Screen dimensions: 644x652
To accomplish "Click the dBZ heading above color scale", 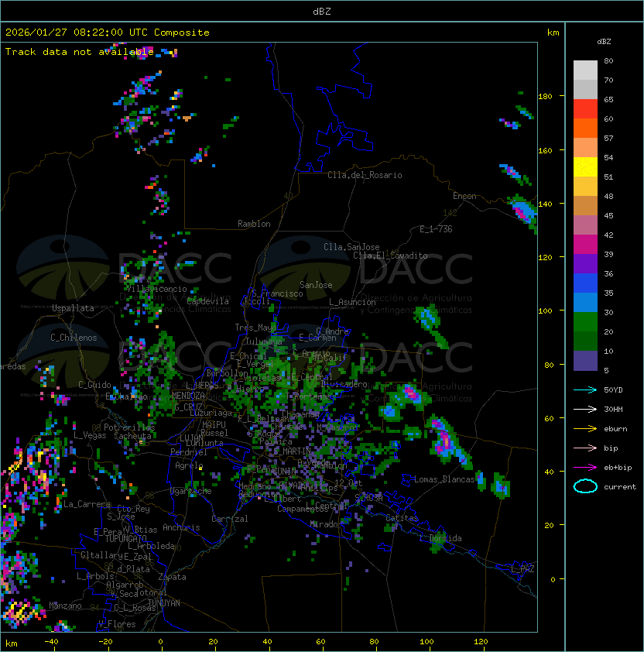I will coord(604,41).
